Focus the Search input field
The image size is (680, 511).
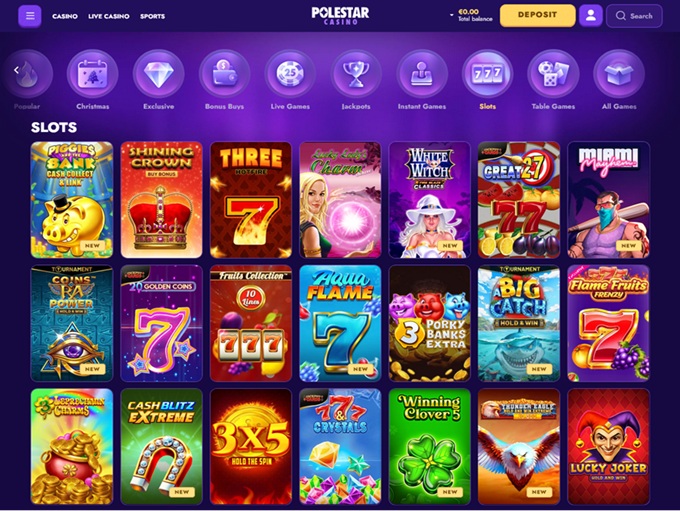coord(634,16)
